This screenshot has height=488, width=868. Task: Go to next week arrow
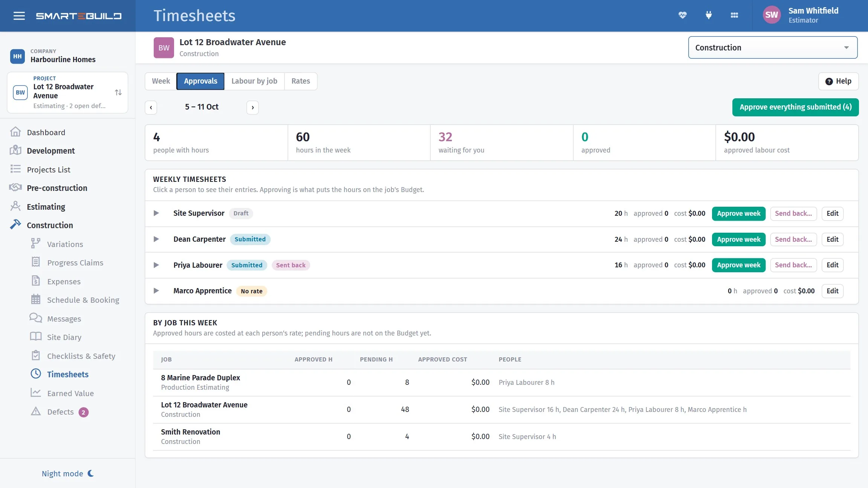click(x=252, y=107)
